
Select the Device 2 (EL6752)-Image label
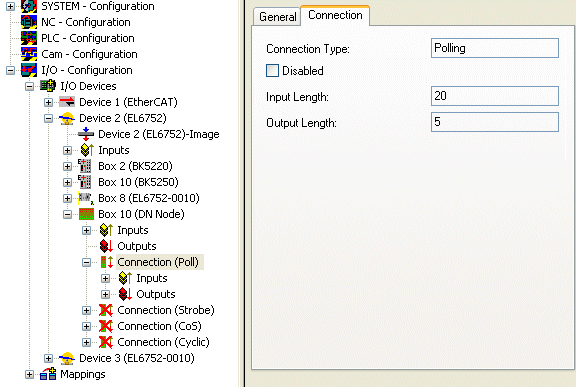point(159,134)
